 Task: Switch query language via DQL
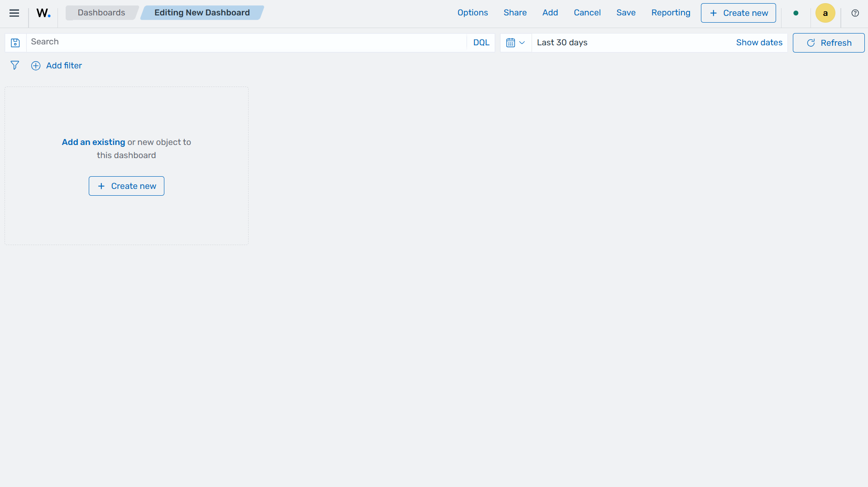point(481,43)
